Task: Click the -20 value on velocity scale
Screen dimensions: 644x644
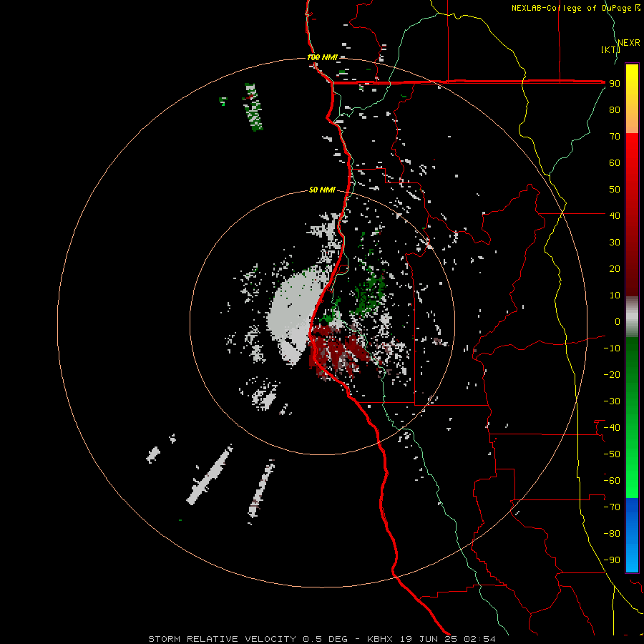Action: (x=612, y=374)
